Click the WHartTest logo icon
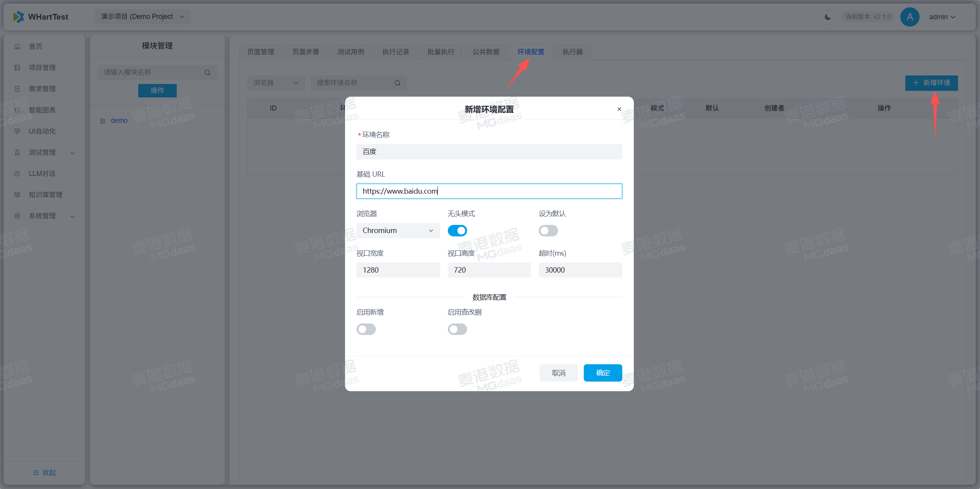 tap(18, 17)
